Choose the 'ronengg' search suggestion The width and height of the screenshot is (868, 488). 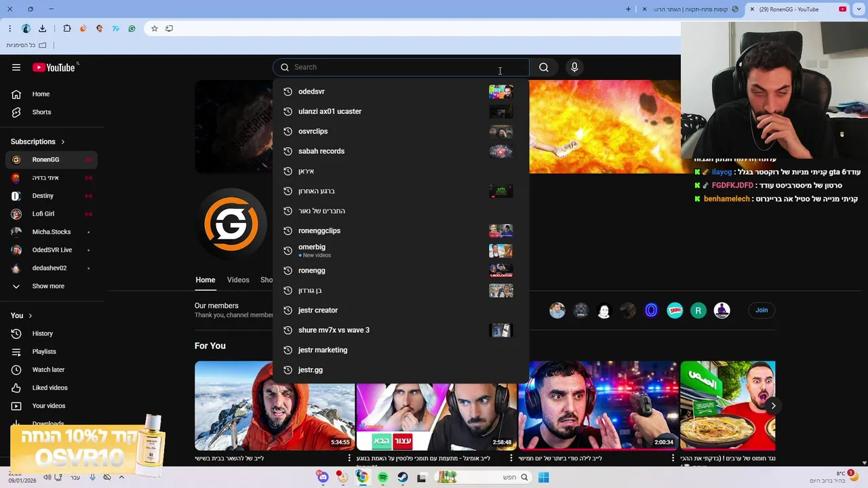pos(400,270)
